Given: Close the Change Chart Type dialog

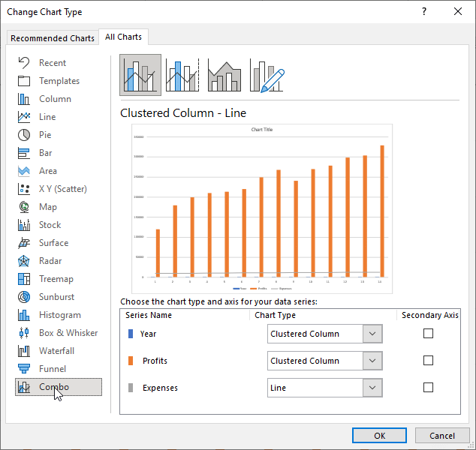Looking at the screenshot, I should tap(458, 11).
